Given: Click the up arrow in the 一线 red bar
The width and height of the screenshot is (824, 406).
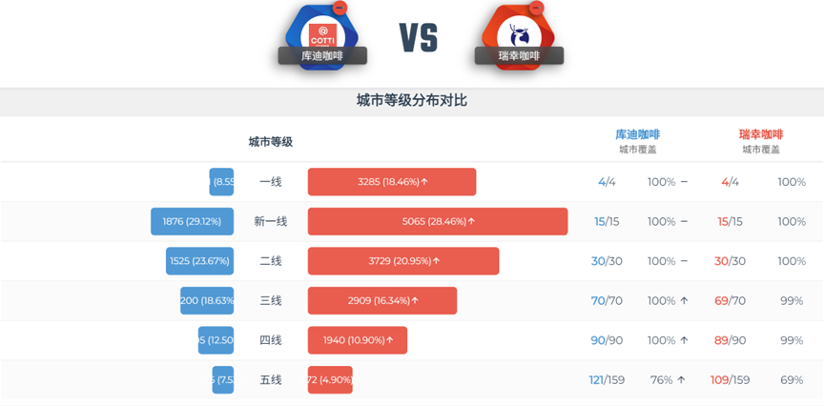Looking at the screenshot, I should tap(424, 182).
